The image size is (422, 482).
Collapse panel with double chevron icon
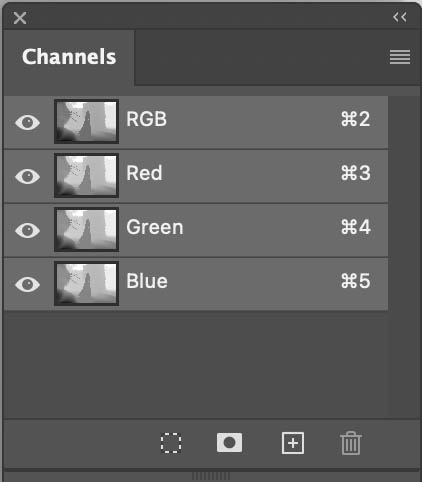[x=399, y=17]
